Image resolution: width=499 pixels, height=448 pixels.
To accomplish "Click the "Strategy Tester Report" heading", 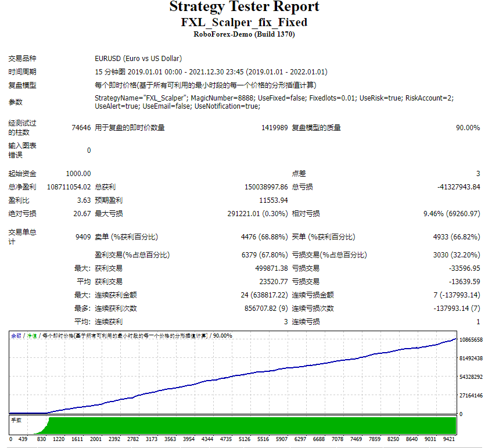I will pyautogui.click(x=244, y=6).
